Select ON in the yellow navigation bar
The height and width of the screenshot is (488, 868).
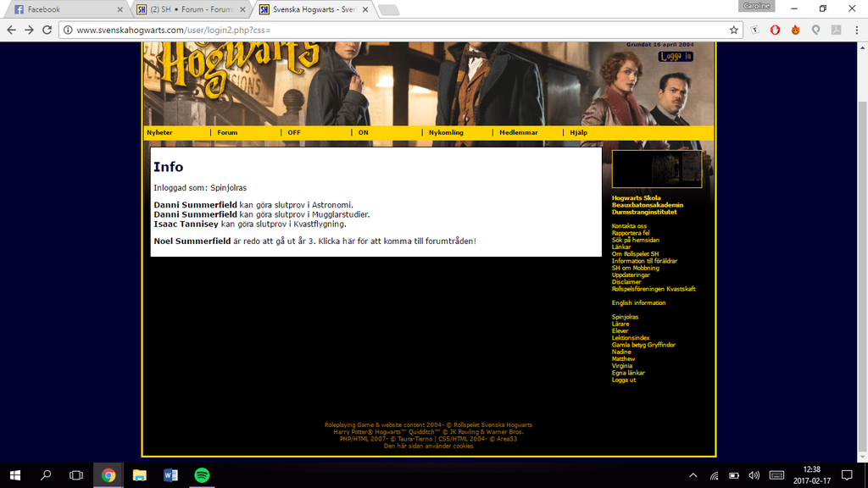click(x=363, y=133)
